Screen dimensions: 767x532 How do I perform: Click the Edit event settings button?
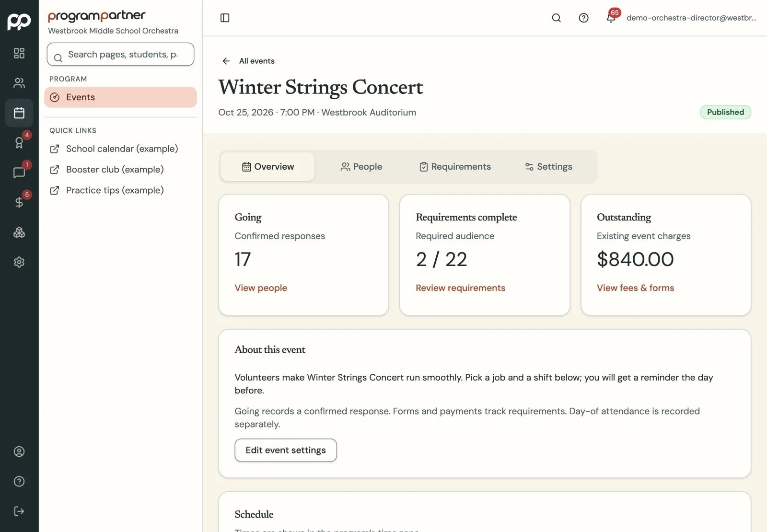(286, 450)
